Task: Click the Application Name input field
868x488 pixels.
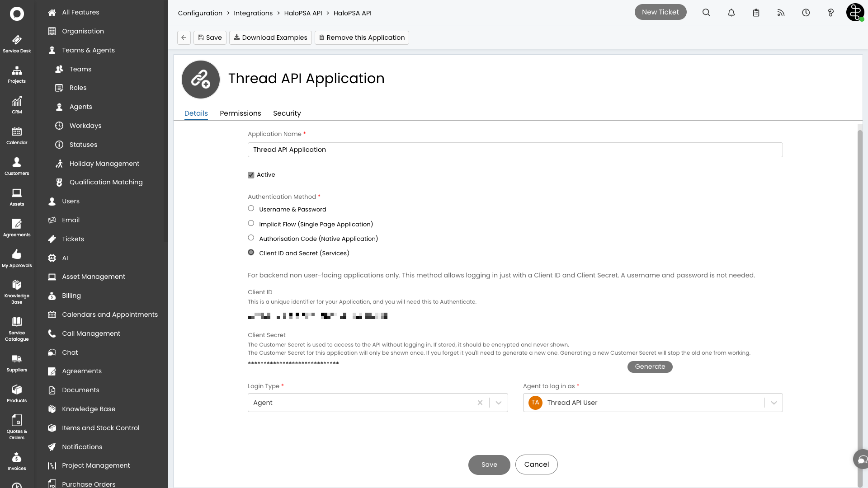Action: coord(515,150)
